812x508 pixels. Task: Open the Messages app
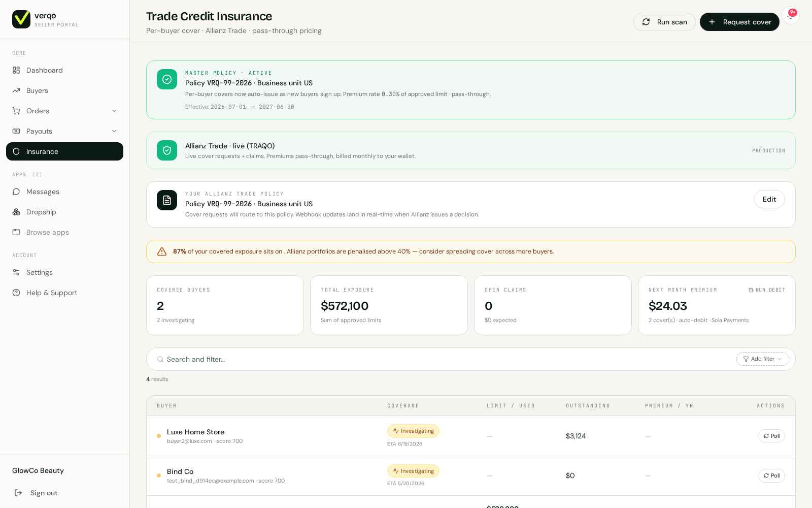coord(64,192)
